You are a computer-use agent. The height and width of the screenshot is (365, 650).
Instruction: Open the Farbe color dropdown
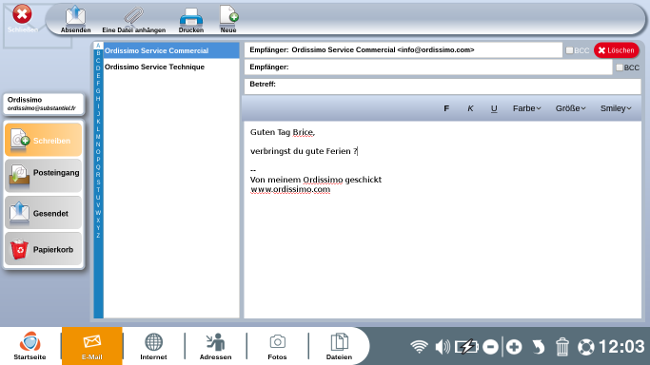pos(527,108)
